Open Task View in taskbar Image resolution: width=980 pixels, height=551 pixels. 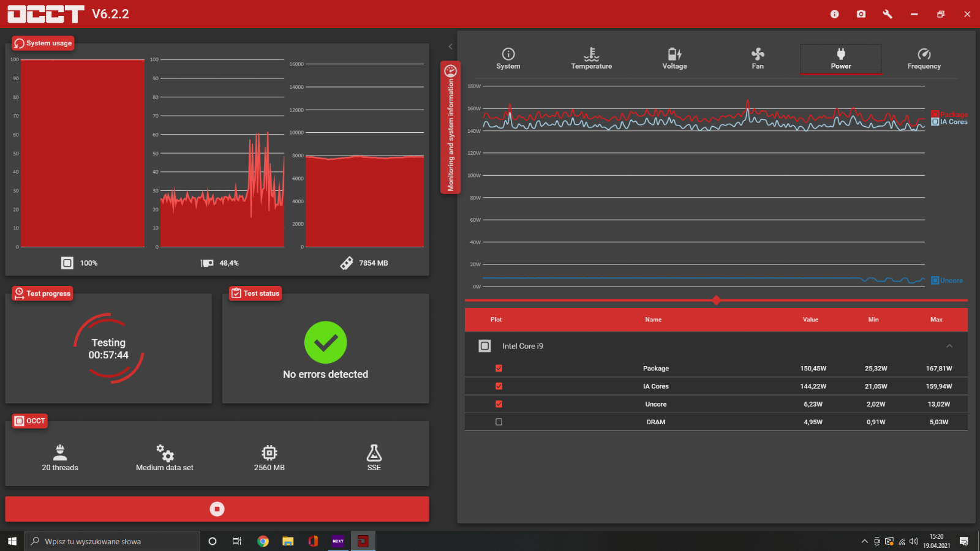coord(237,541)
